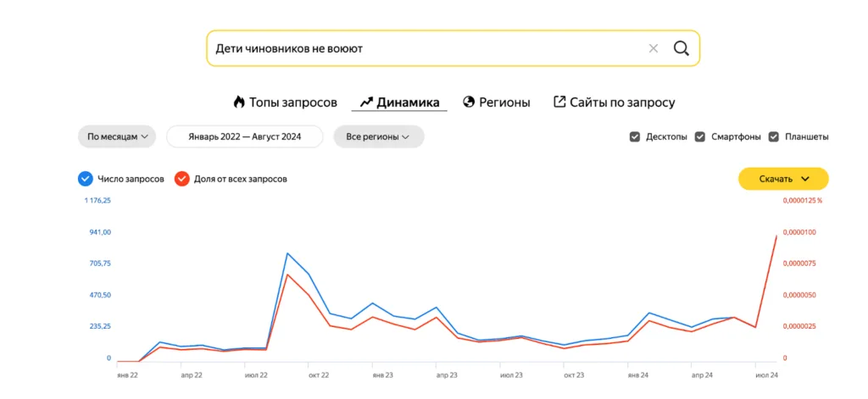
Task: Click the trend arrow icon beside Динамика
Action: pyautogui.click(x=366, y=103)
